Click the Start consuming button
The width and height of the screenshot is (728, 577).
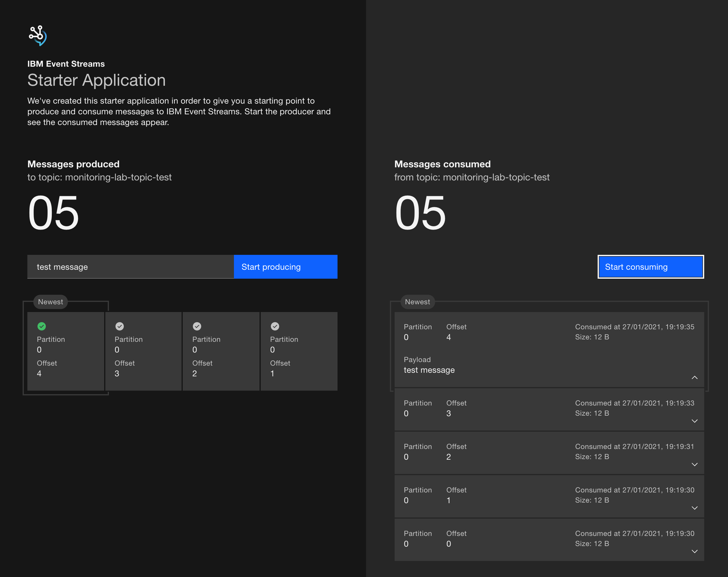[651, 267]
